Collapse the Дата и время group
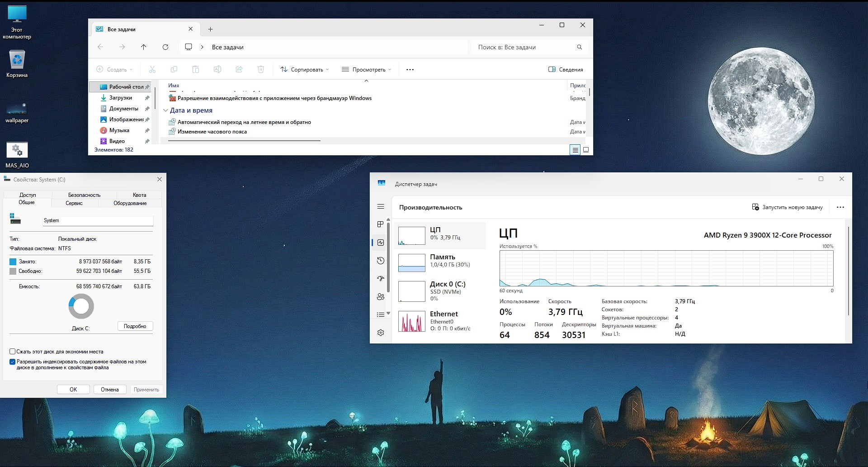 point(166,110)
